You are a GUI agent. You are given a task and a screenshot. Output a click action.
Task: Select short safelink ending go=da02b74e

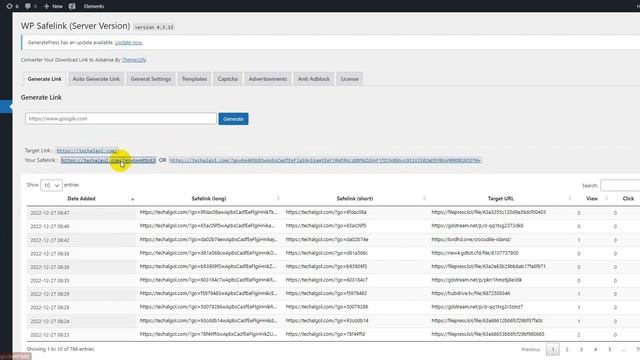[x=327, y=240]
